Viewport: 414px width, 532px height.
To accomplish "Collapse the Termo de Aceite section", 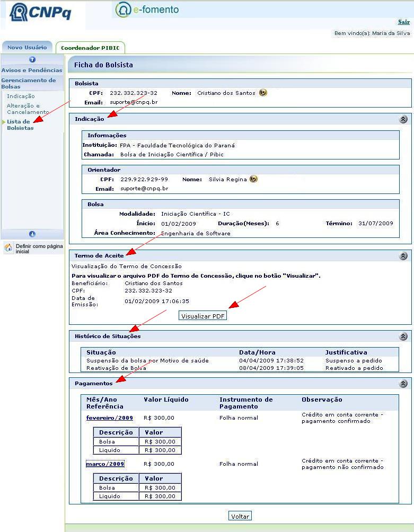I will (403, 256).
